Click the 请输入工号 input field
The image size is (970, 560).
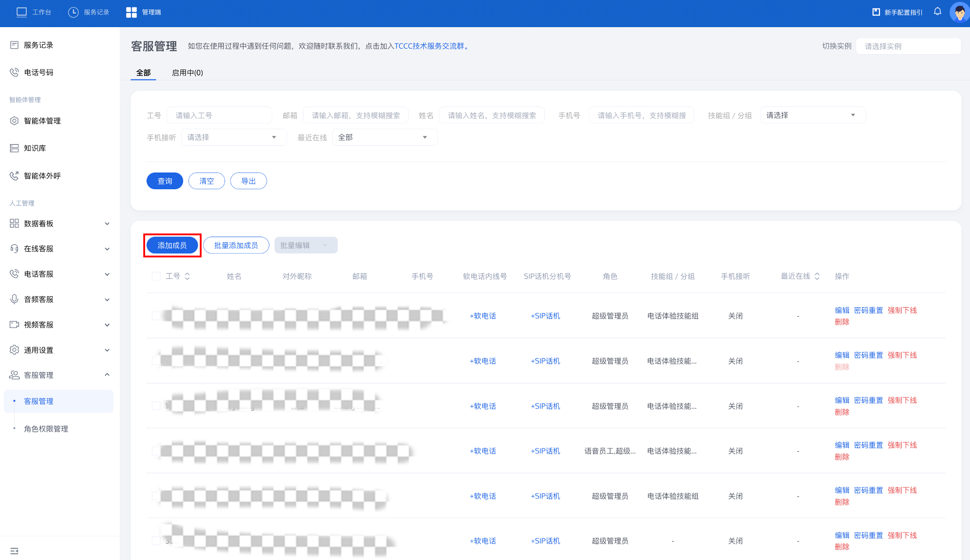pyautogui.click(x=219, y=115)
